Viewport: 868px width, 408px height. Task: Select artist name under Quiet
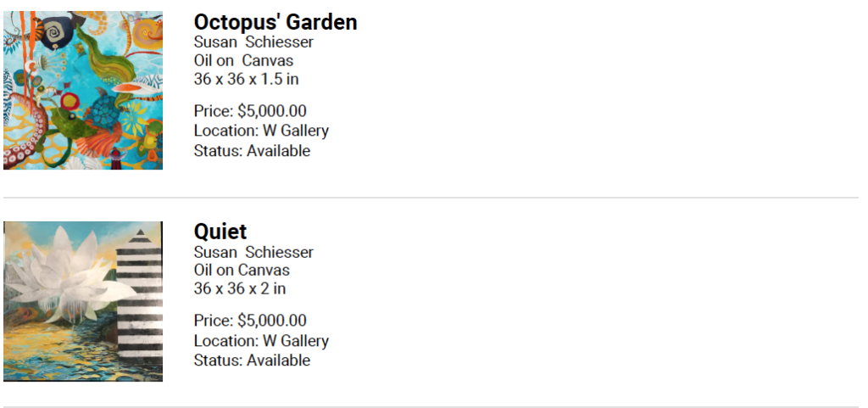pos(253,252)
